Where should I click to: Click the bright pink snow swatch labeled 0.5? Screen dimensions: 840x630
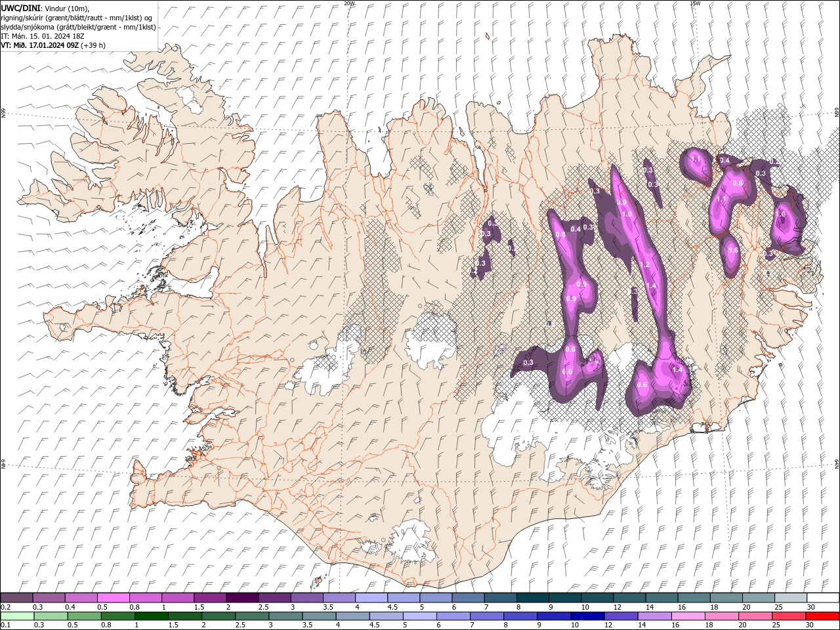(x=113, y=598)
